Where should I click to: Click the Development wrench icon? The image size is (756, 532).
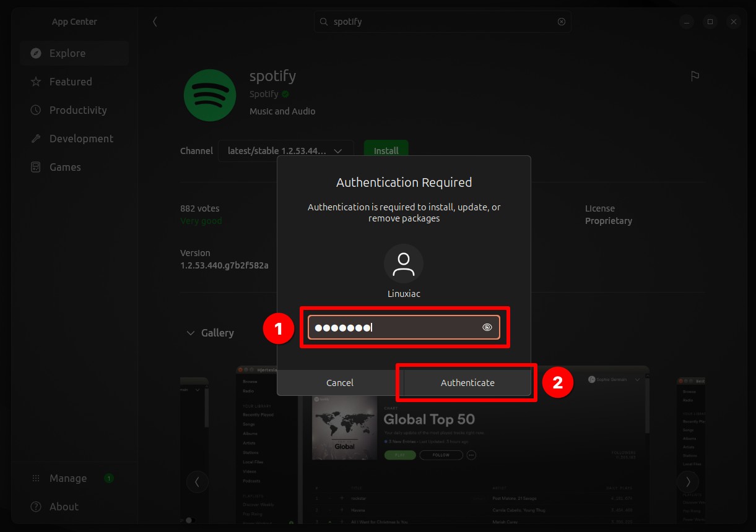(x=36, y=139)
